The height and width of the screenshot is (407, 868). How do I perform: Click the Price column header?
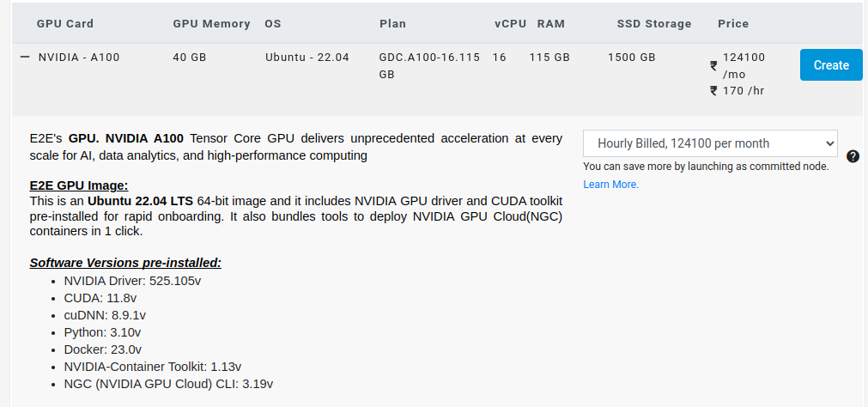click(x=733, y=24)
